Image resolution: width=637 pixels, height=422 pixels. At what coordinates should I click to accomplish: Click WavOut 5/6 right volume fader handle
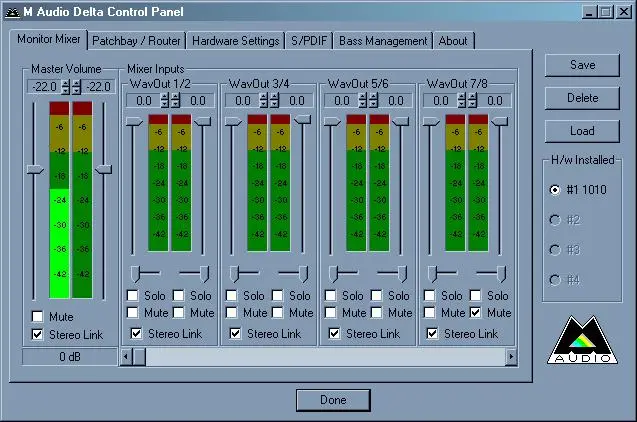400,121
